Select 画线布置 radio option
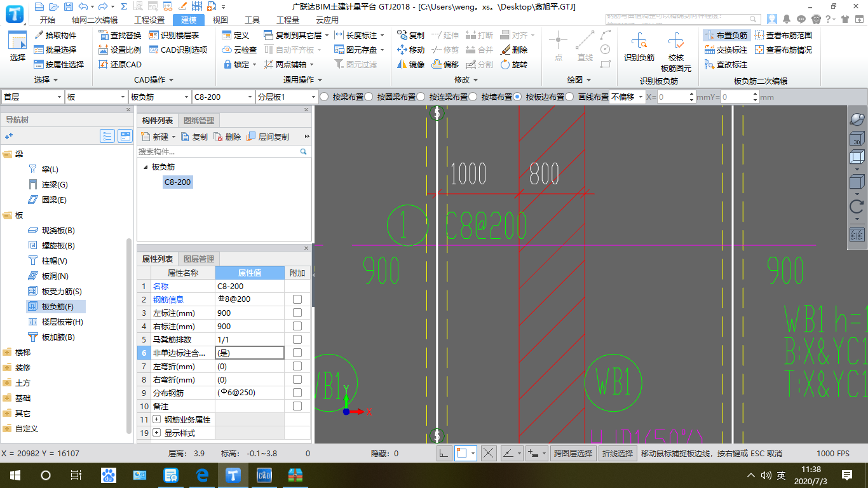The width and height of the screenshot is (868, 488). pyautogui.click(x=569, y=97)
